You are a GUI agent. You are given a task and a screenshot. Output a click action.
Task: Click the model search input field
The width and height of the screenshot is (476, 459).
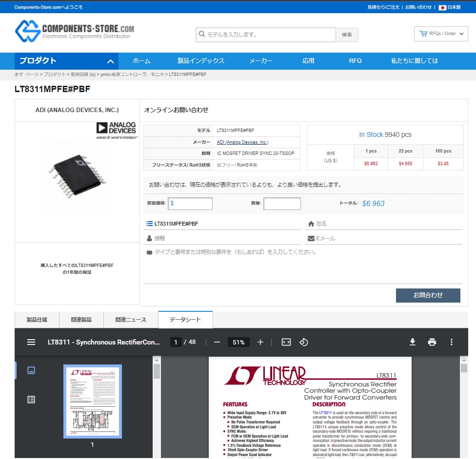pyautogui.click(x=266, y=35)
